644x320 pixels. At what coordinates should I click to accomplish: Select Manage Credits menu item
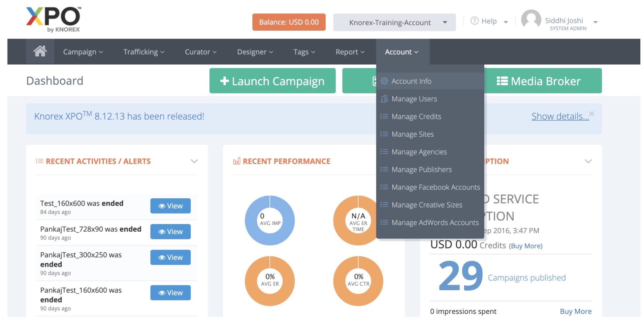tap(430, 116)
